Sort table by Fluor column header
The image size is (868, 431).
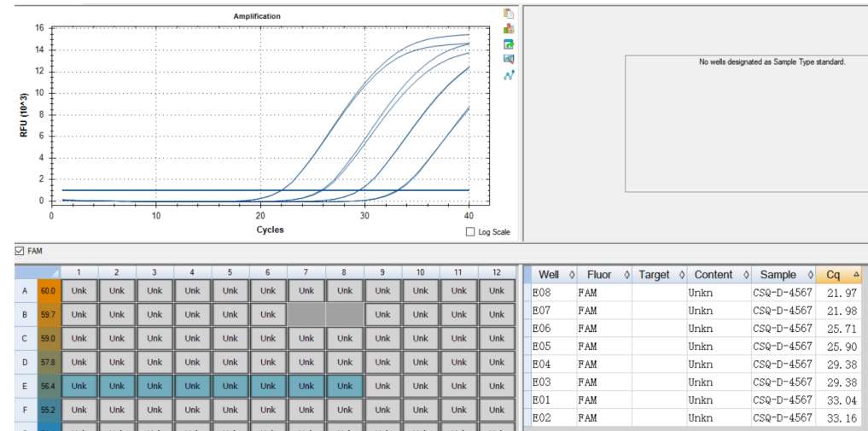(x=604, y=275)
